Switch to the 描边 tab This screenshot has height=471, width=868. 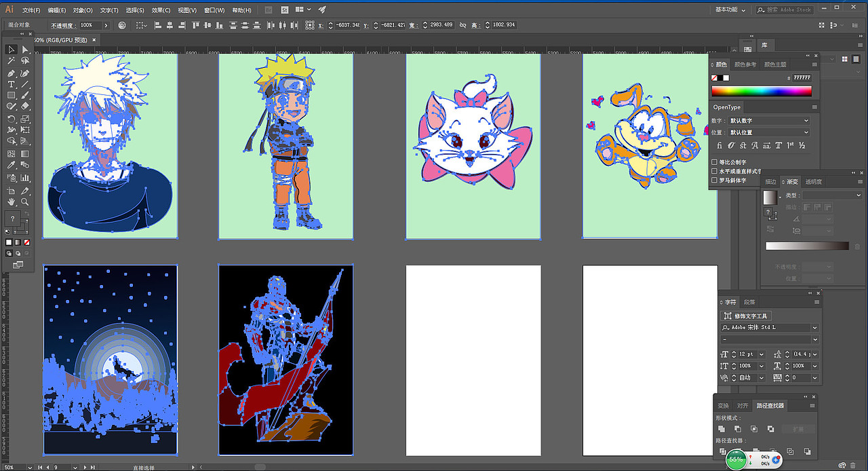click(x=770, y=182)
